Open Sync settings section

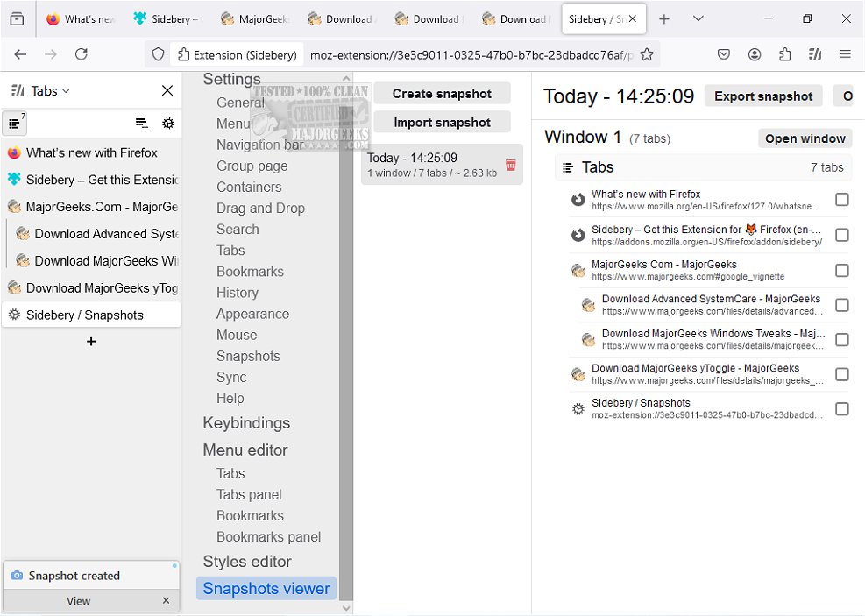pos(231,377)
